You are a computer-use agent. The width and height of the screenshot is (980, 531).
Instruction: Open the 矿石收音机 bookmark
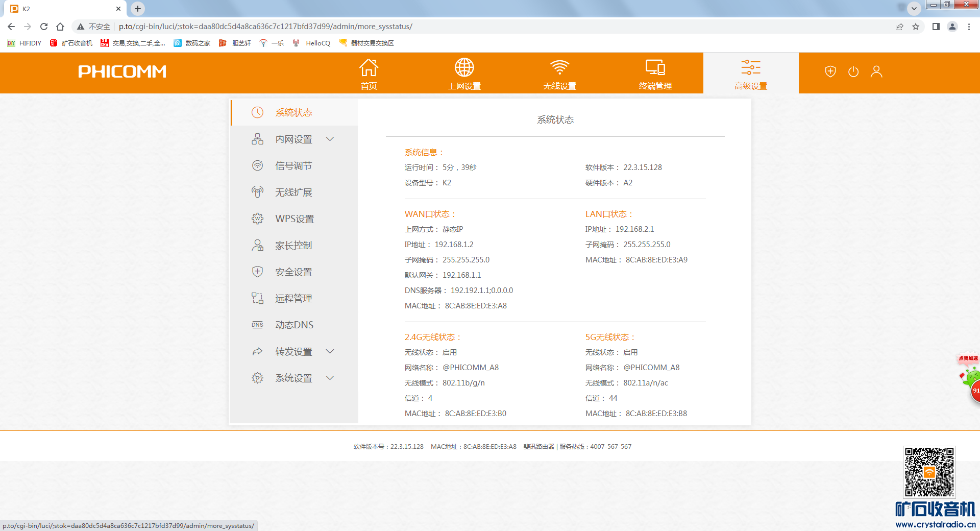click(71, 43)
